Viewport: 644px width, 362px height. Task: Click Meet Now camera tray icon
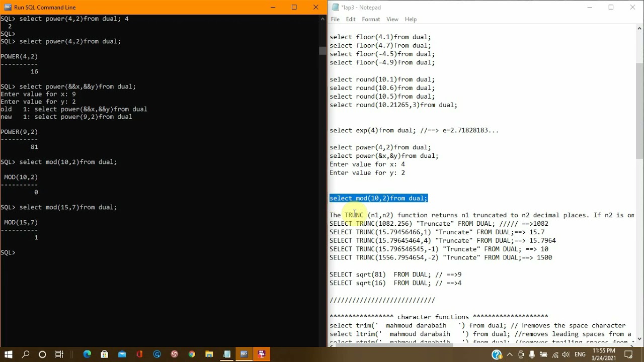(x=521, y=355)
